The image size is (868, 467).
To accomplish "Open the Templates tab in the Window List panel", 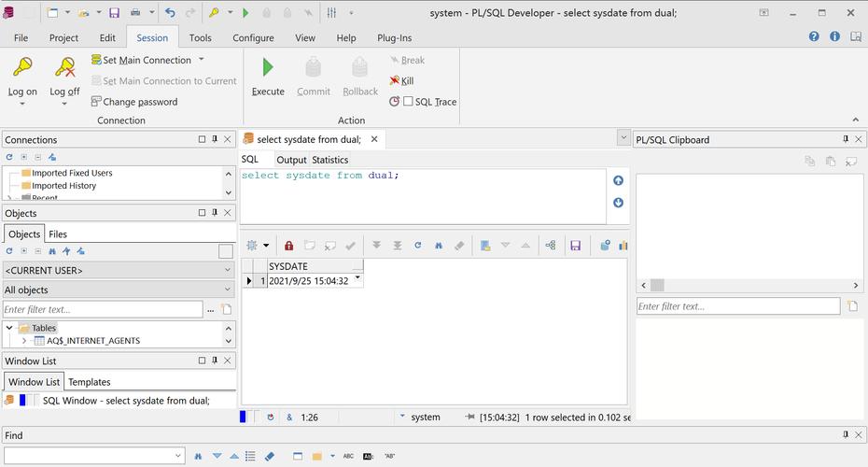I will (89, 382).
